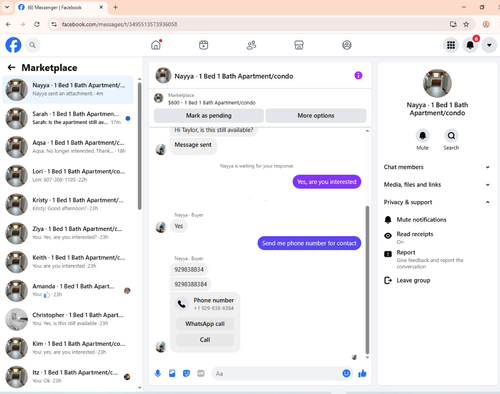Click the phone icon in the Phone number card
Viewport: 500px width, 394px height.
coord(182,304)
